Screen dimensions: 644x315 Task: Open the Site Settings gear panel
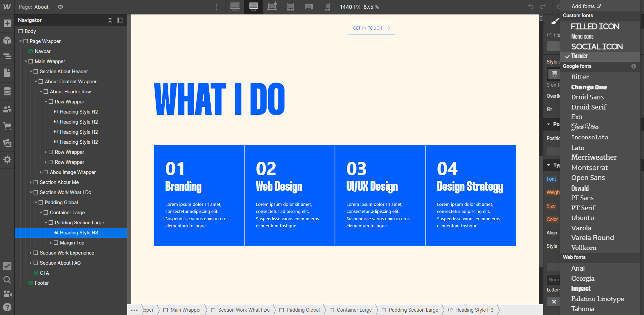tap(7, 160)
